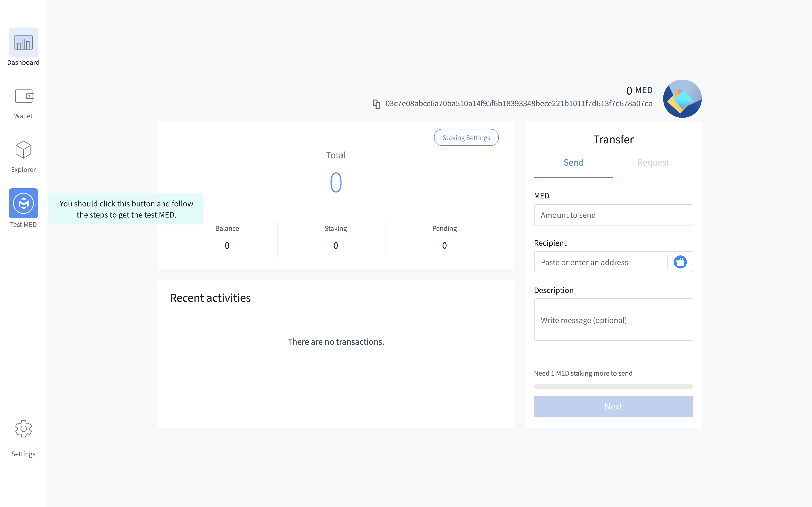Switch to the Request tab

(652, 163)
